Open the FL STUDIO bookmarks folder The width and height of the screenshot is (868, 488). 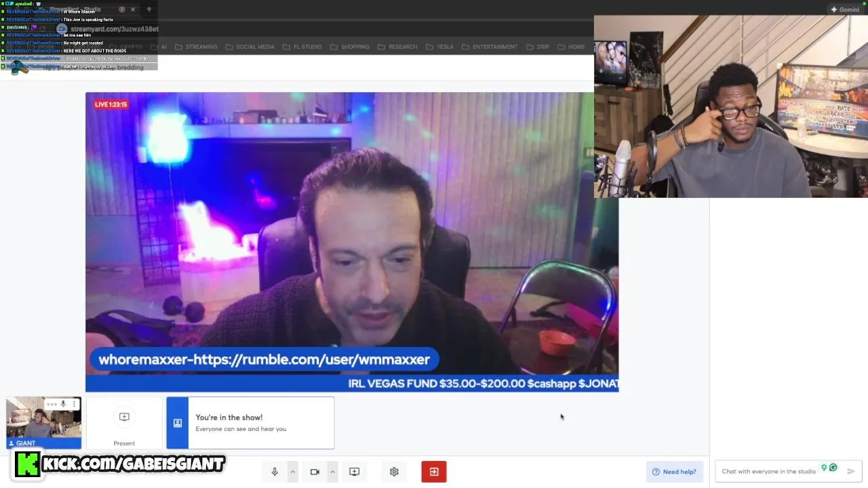[302, 47]
